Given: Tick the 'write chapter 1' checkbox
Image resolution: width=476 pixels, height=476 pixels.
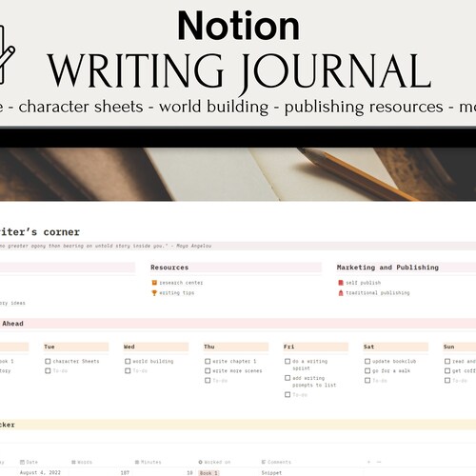Looking at the screenshot, I should [x=208, y=361].
